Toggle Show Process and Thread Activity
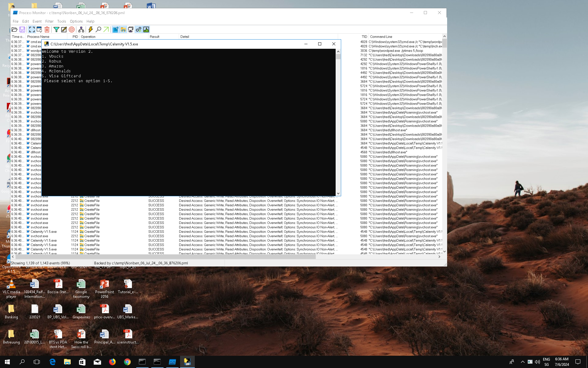Screen dimensions: 588x368 click(x=138, y=29)
